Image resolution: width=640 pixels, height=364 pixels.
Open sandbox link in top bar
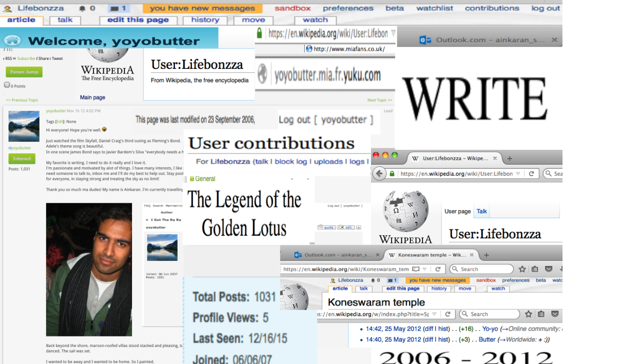point(292,8)
